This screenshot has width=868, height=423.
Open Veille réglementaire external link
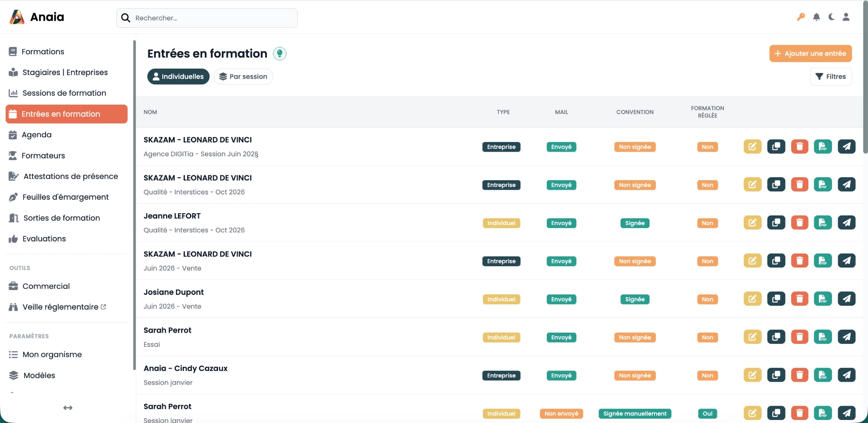pyautogui.click(x=66, y=307)
